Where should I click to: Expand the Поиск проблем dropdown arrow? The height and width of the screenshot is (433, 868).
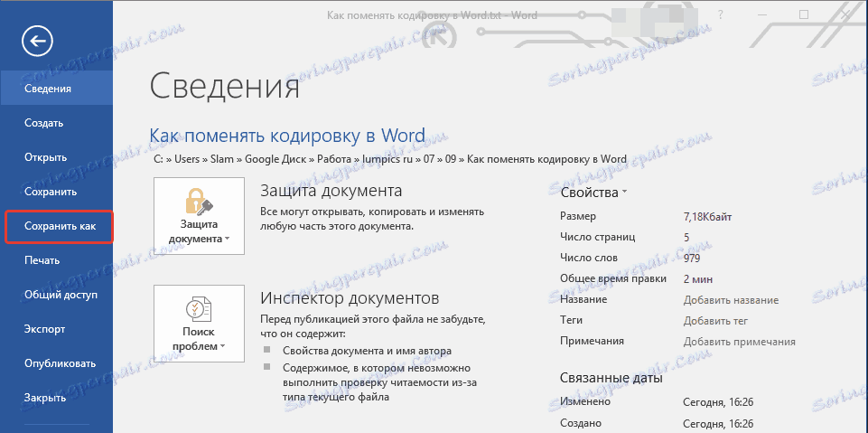click(222, 347)
